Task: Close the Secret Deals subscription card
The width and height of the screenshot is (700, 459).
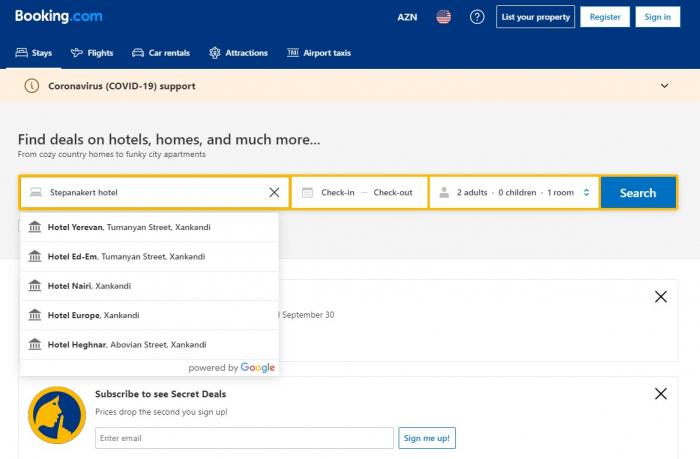Action: pos(661,393)
